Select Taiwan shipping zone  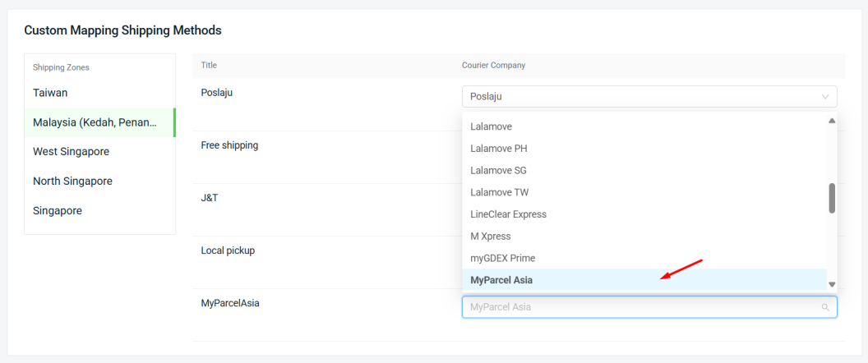pyautogui.click(x=50, y=93)
